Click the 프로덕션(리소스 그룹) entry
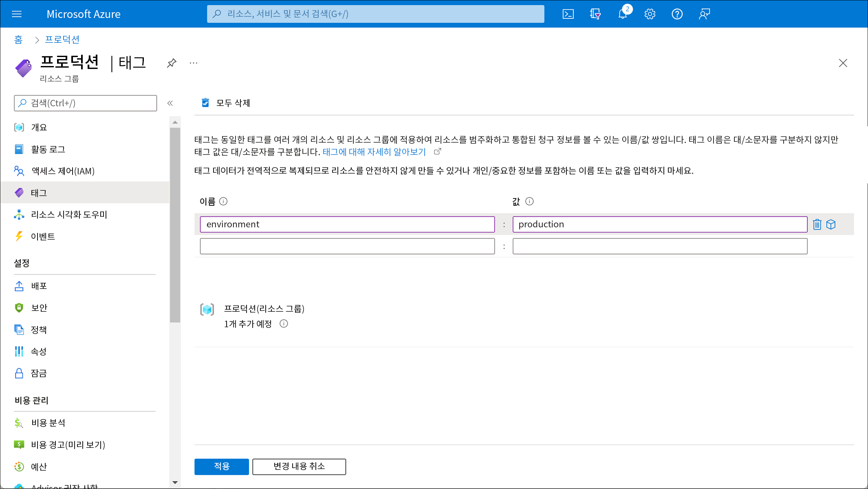This screenshot has height=489, width=868. coord(264,309)
